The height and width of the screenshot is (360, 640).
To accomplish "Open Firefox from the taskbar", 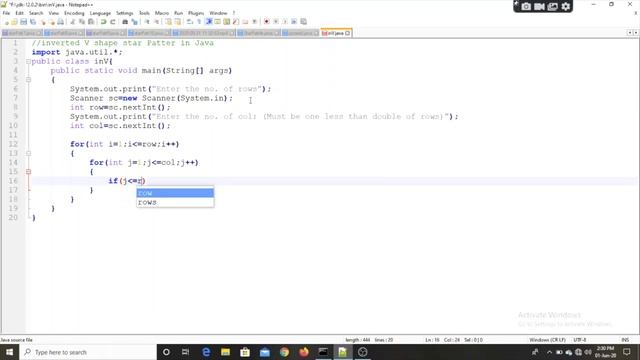I will (304, 352).
